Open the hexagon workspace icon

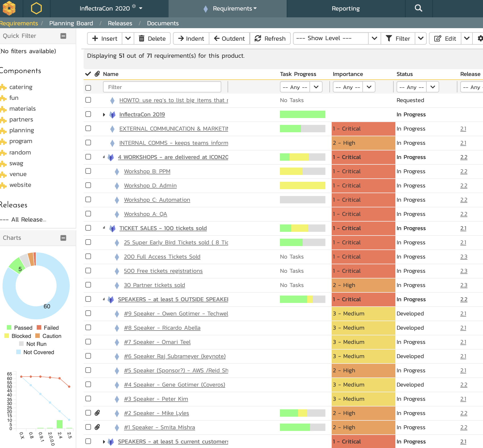[36, 9]
